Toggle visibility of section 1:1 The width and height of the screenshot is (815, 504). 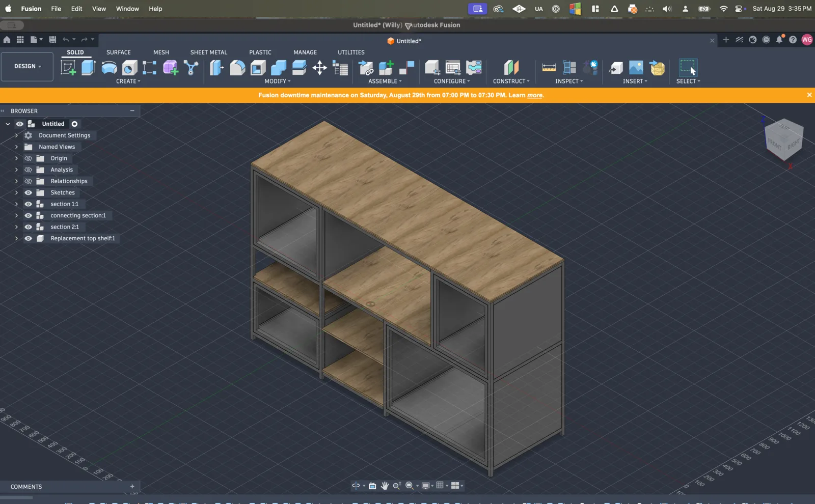click(x=28, y=204)
